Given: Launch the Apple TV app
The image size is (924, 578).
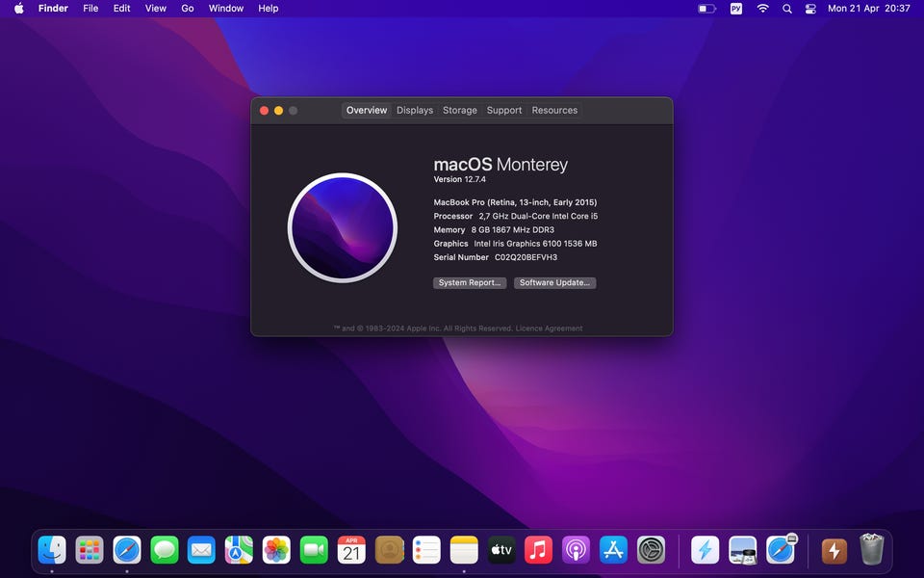Looking at the screenshot, I should 500,550.
